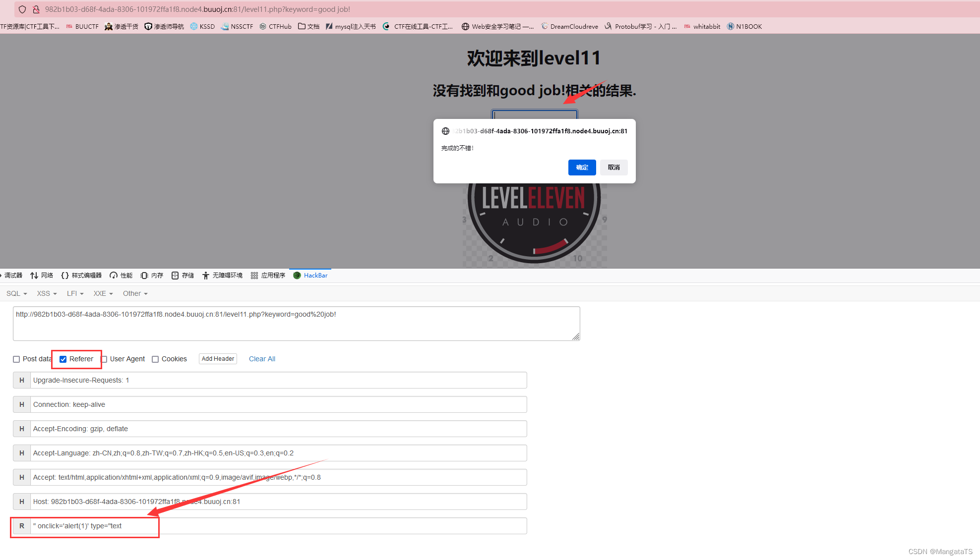Click the Clear All button in HackBar
Image resolution: width=980 pixels, height=560 pixels.
pyautogui.click(x=261, y=358)
